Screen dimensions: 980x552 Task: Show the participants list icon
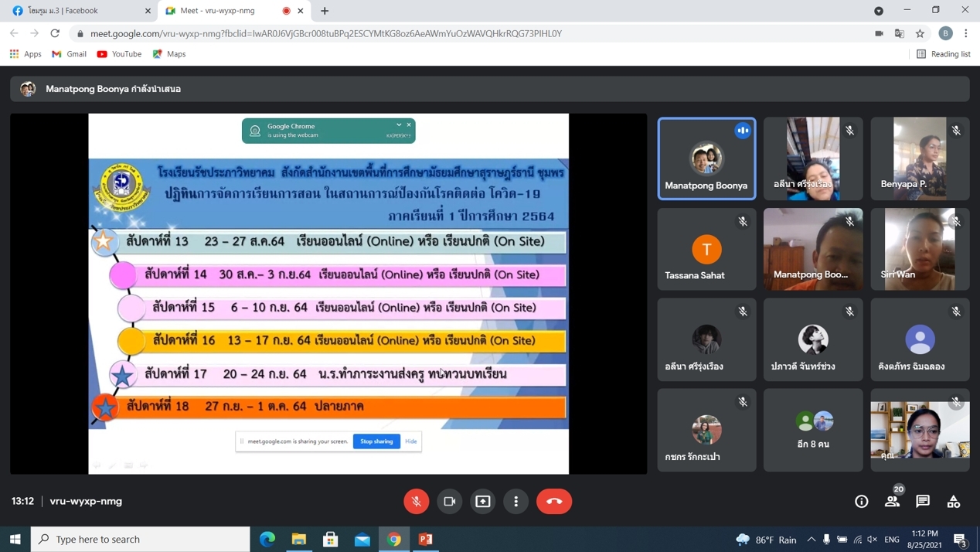892,501
